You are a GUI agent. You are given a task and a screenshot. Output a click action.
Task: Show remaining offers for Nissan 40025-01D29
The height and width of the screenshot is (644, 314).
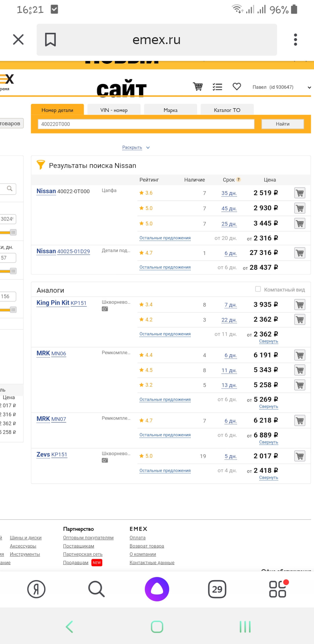pos(165,267)
